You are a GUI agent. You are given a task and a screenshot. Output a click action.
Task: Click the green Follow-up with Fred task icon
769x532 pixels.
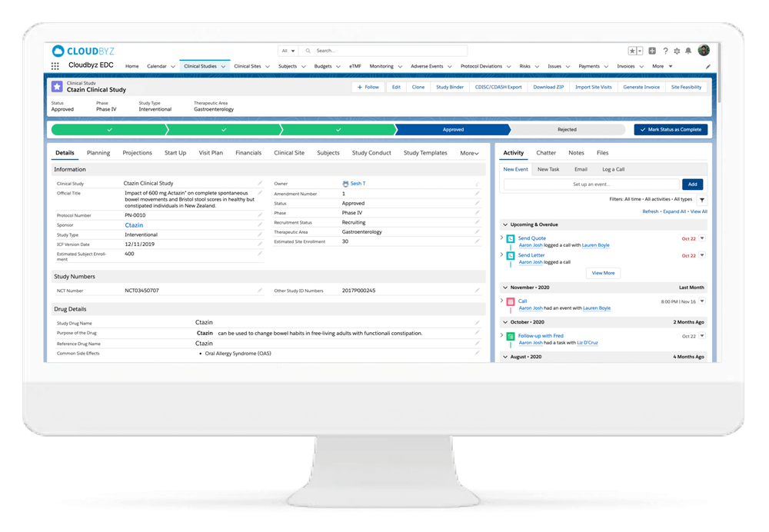(511, 337)
